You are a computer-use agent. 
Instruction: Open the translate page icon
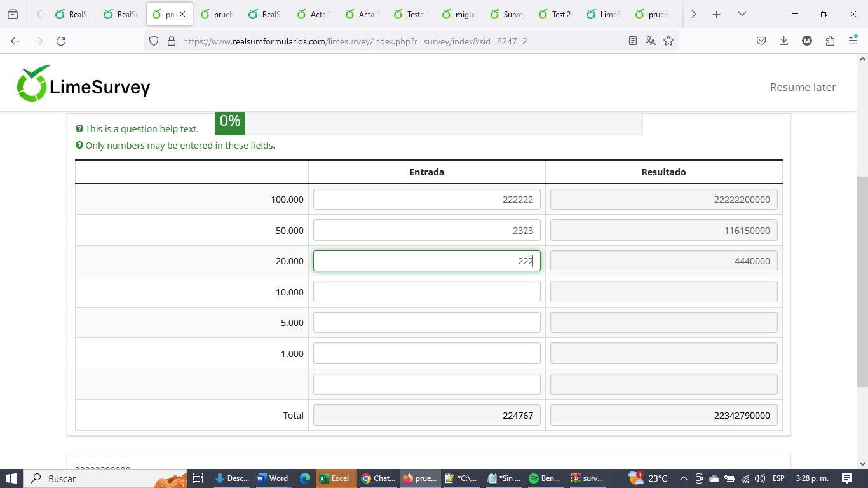(650, 41)
